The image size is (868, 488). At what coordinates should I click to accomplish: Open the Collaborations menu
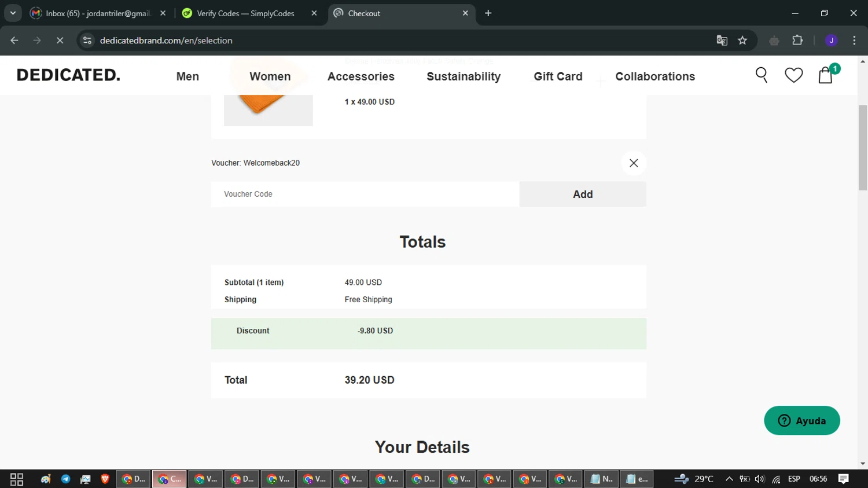point(655,76)
